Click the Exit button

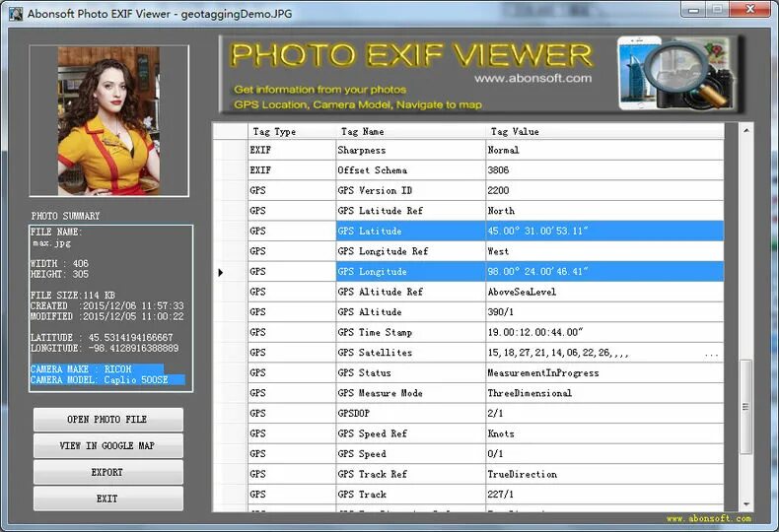(x=107, y=499)
